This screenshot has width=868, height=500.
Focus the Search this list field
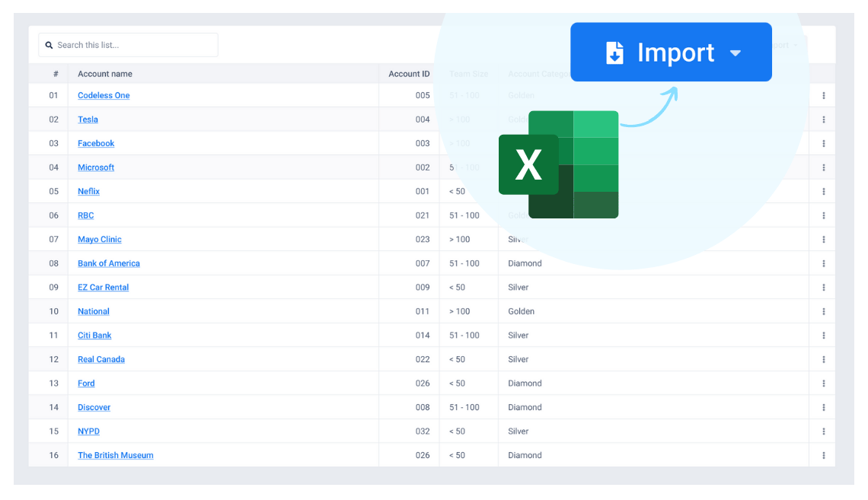[128, 45]
